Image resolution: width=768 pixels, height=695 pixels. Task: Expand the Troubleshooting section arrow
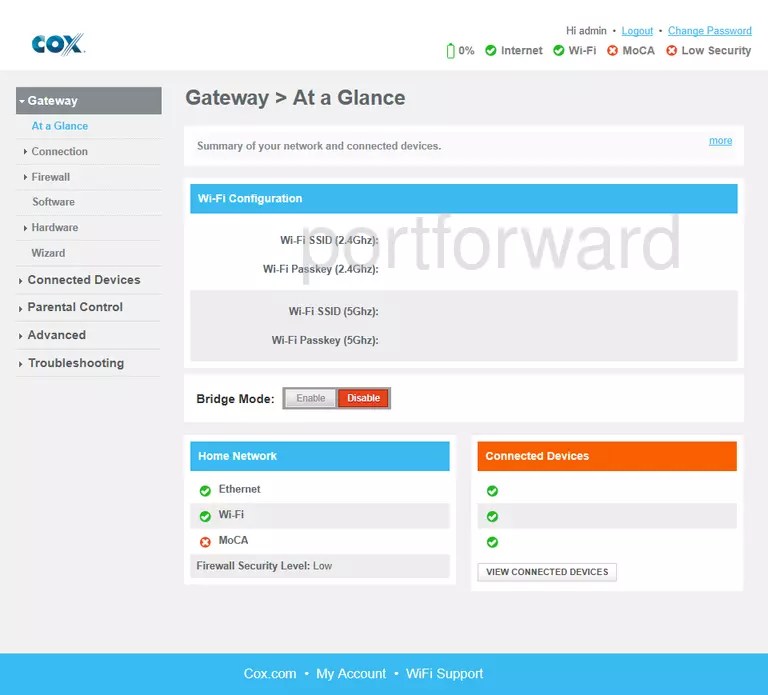[x=21, y=364]
